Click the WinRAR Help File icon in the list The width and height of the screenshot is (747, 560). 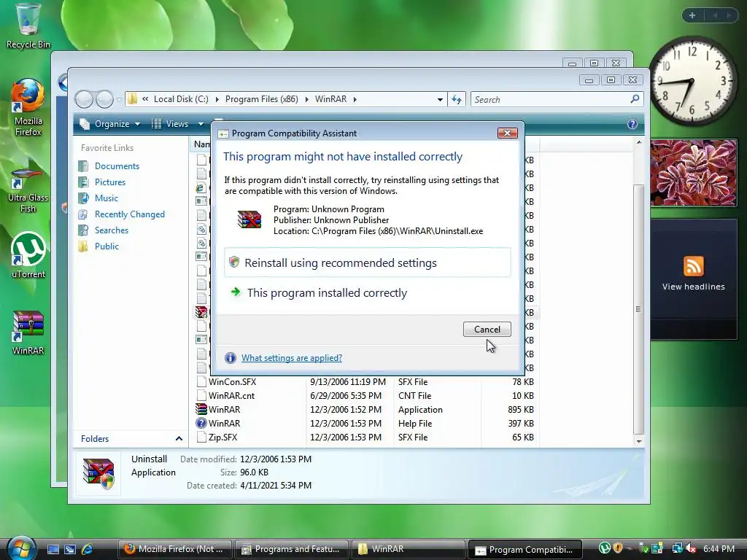[201, 423]
